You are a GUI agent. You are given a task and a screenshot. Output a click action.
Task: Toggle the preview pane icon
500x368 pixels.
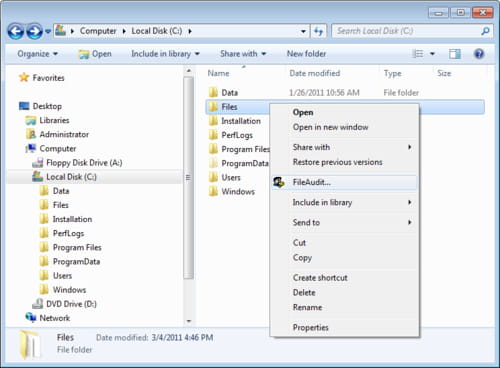tap(455, 54)
